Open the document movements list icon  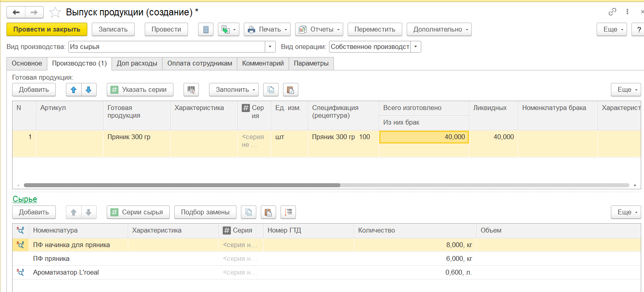pyautogui.click(x=206, y=30)
